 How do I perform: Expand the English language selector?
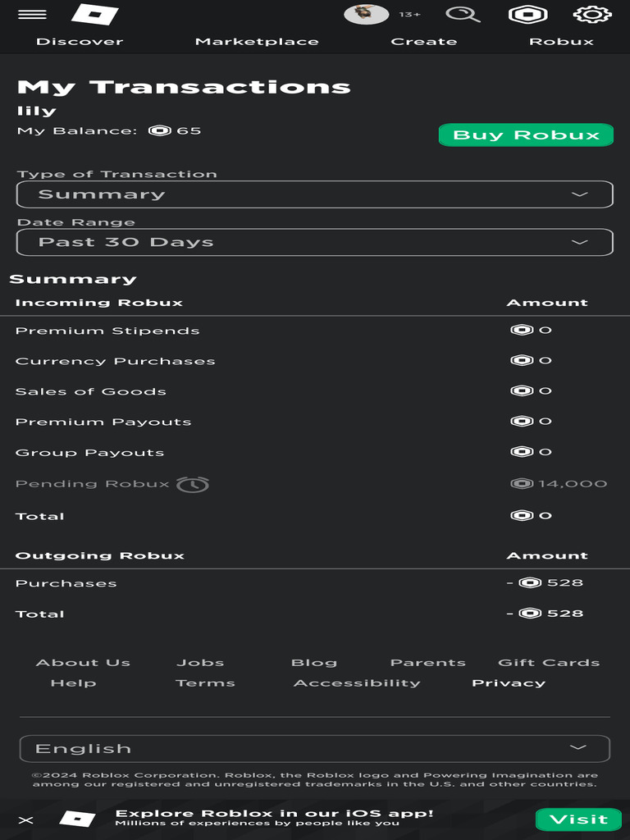point(314,748)
